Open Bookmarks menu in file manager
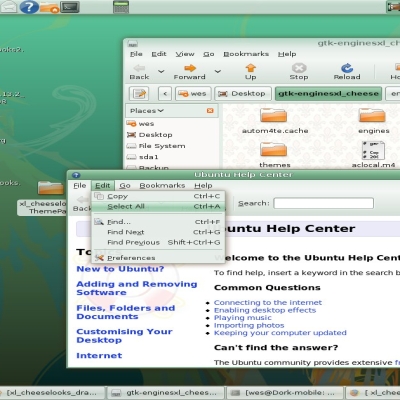The width and height of the screenshot is (400, 400). pyautogui.click(x=246, y=54)
